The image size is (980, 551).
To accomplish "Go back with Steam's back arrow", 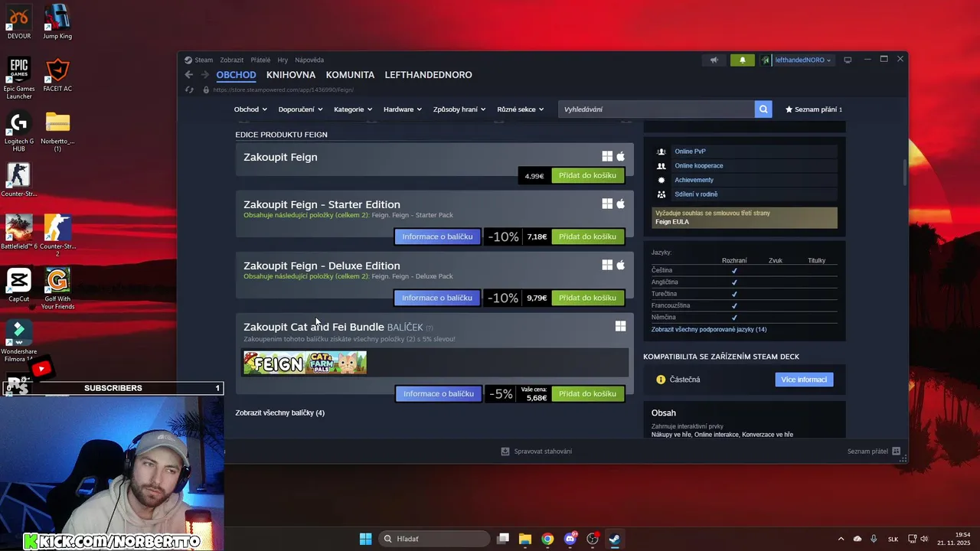I will click(x=189, y=75).
